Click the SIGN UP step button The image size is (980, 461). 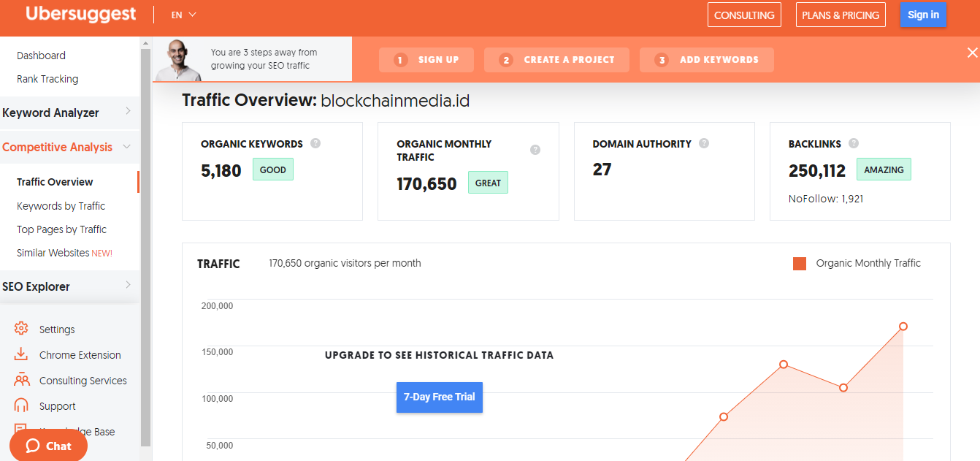tap(426, 60)
